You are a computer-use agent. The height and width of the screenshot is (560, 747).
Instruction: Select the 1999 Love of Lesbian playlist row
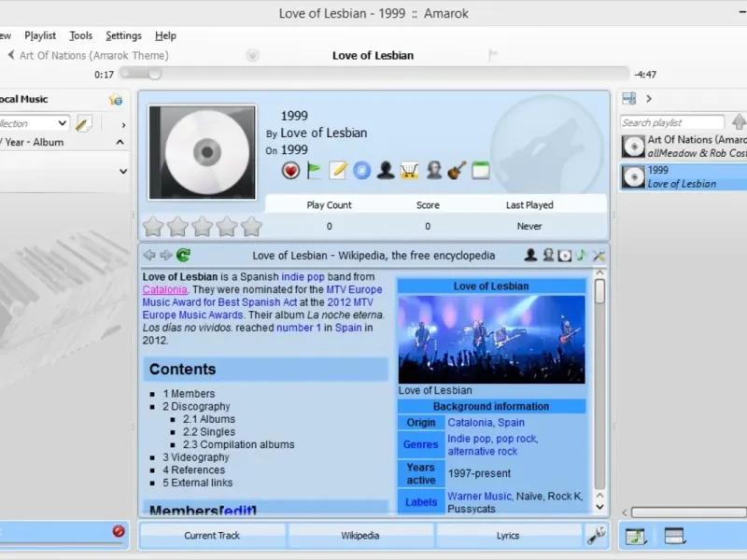(x=684, y=176)
